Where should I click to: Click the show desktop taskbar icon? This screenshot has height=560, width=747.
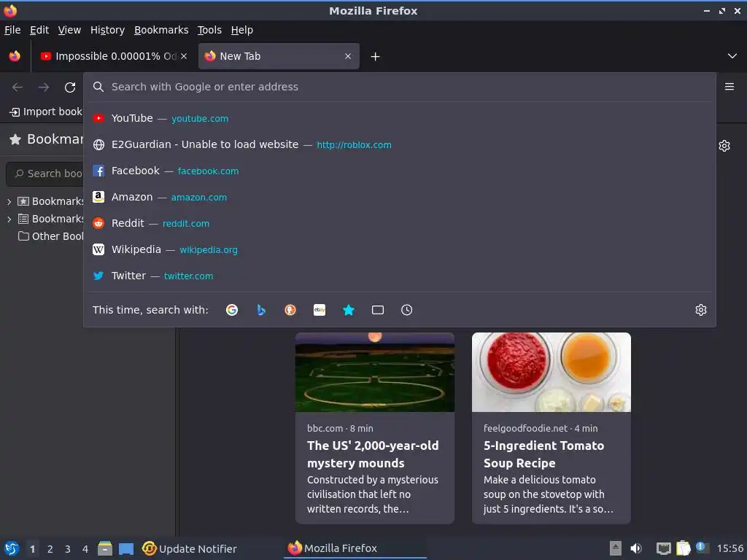(126, 548)
